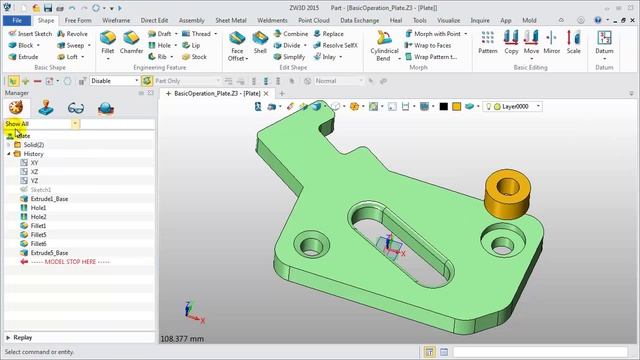
Task: Click the Scale tool
Action: coord(573,42)
